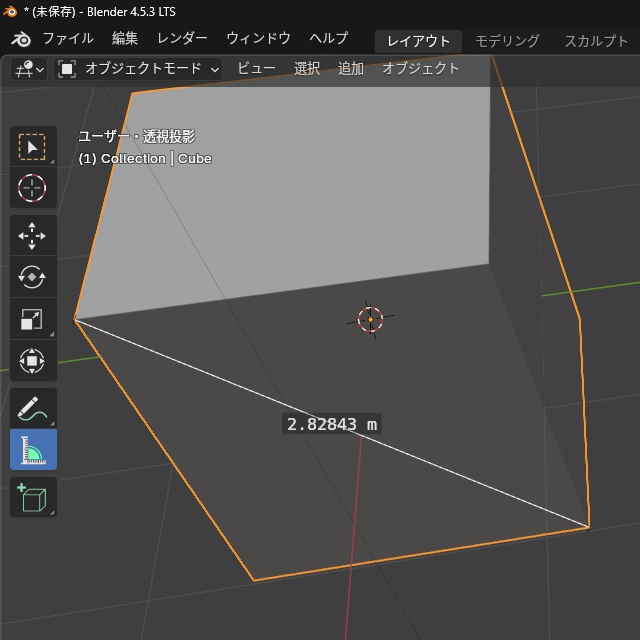Open the 選択 menu in viewport header
The height and width of the screenshot is (640, 640).
coord(307,69)
